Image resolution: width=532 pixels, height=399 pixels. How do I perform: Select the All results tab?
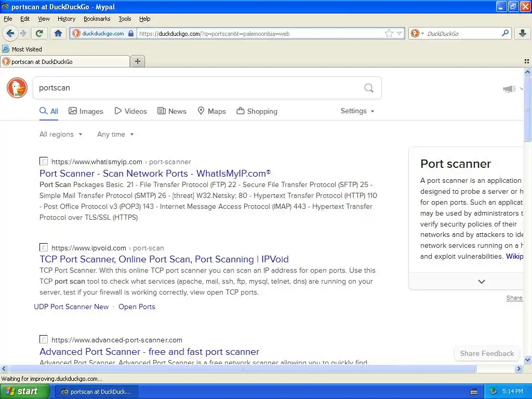49,111
